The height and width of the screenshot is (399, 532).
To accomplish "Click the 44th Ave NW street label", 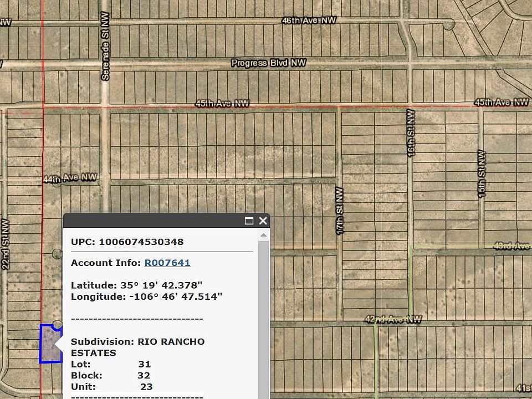I will 70,178.
